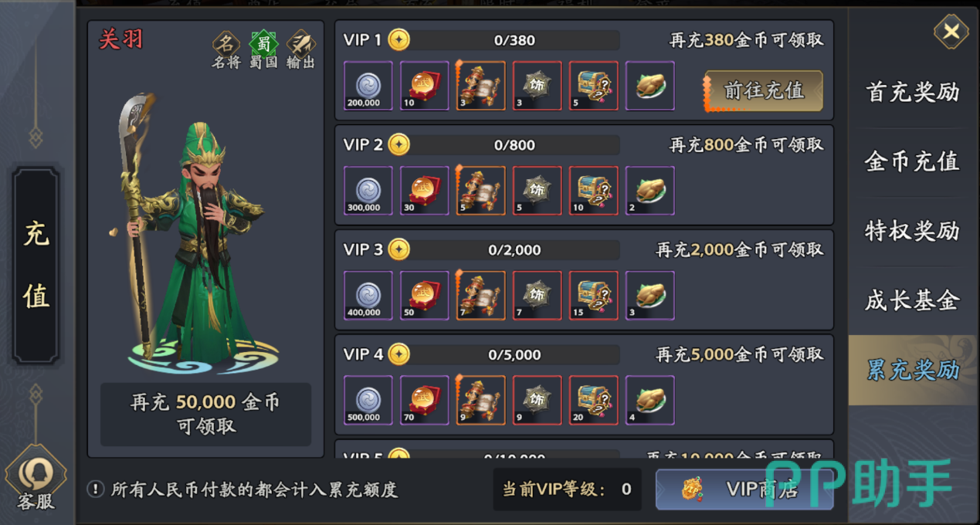Open the VIP商店 button
Image resolution: width=980 pixels, height=525 pixels.
point(744,489)
